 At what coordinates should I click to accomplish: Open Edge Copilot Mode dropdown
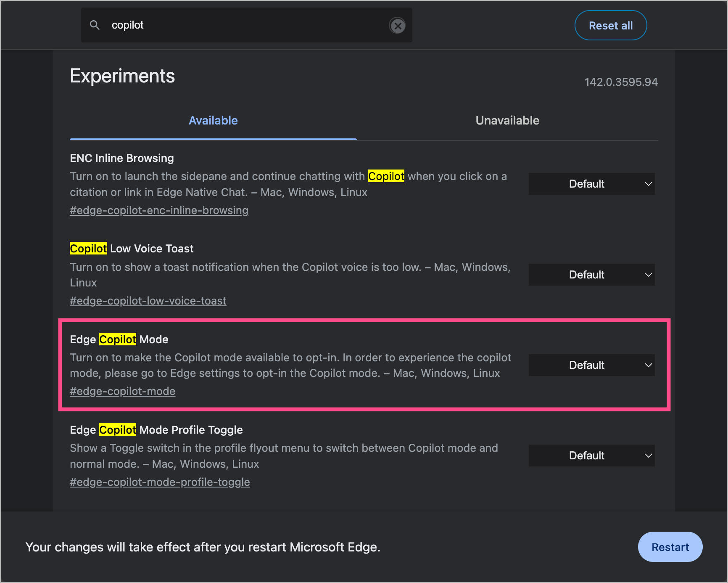pos(591,365)
